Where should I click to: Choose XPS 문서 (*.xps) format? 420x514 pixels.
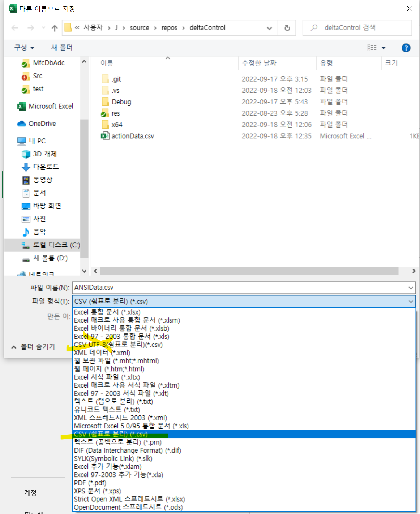point(244,491)
